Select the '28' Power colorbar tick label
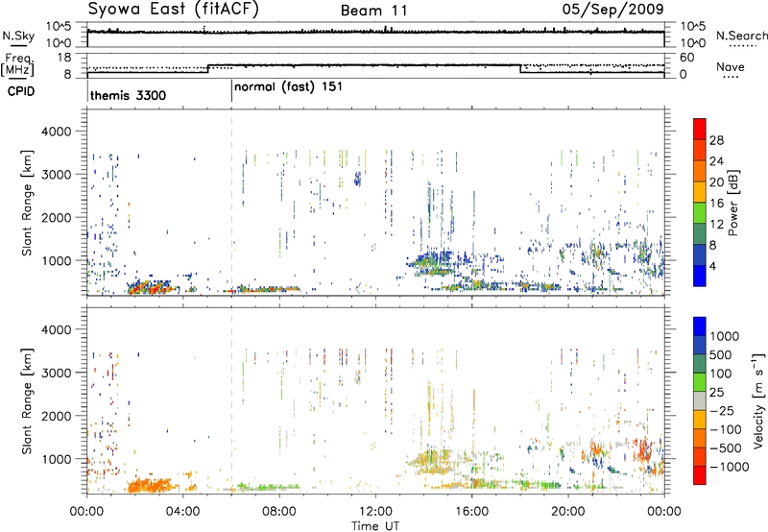The image size is (768, 532). pyautogui.click(x=716, y=140)
